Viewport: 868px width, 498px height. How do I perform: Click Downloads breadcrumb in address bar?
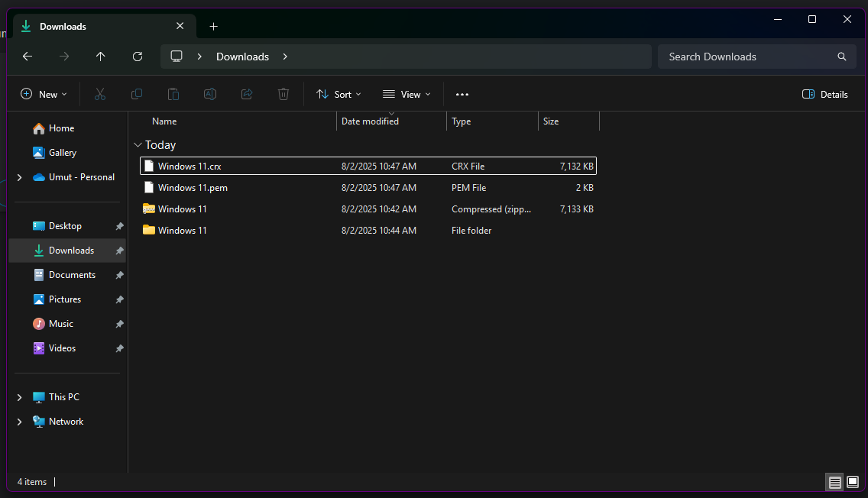click(x=242, y=57)
